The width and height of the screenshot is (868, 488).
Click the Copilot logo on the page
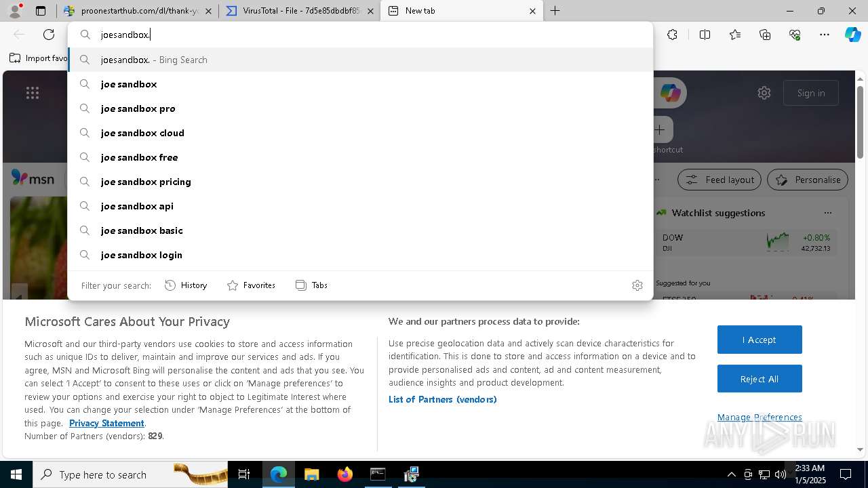(x=670, y=93)
